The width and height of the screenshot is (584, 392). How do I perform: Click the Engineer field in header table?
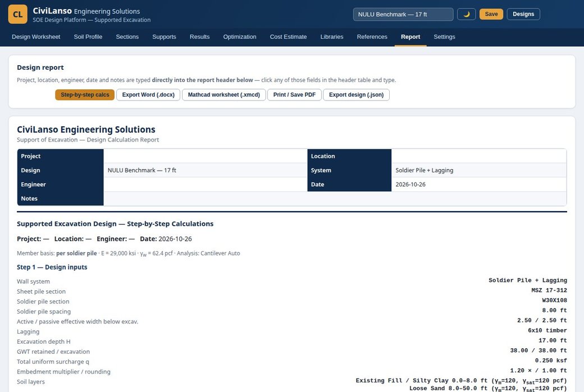pos(205,184)
